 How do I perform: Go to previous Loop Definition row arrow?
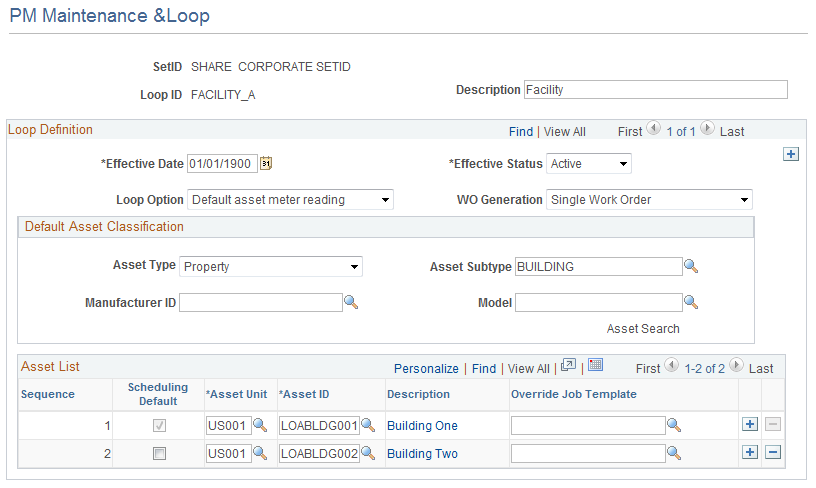(654, 128)
